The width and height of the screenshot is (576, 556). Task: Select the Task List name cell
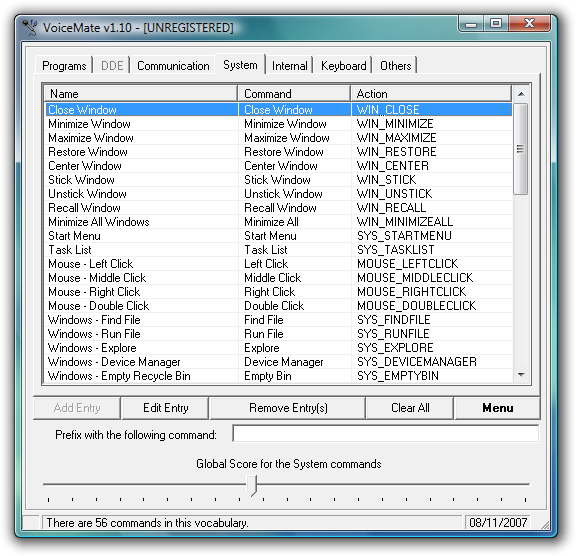(70, 250)
